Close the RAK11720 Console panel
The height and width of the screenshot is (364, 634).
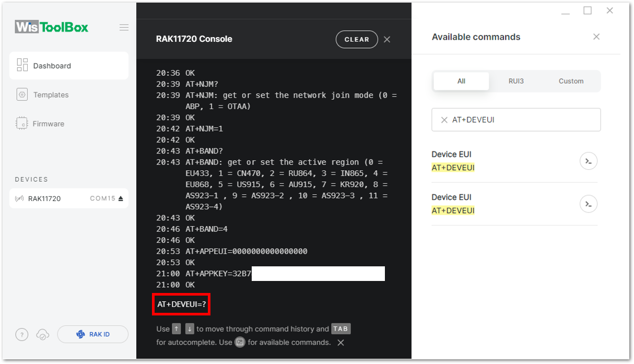pos(387,39)
